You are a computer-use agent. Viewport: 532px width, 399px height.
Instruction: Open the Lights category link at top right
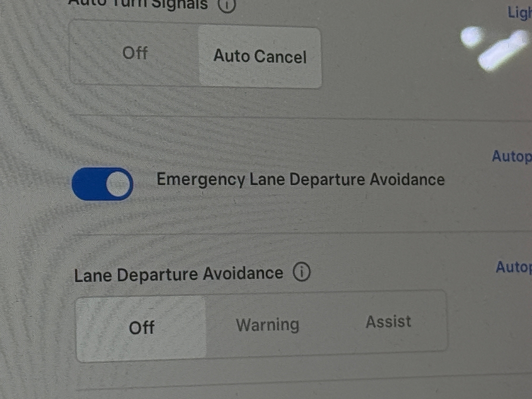[x=520, y=13]
